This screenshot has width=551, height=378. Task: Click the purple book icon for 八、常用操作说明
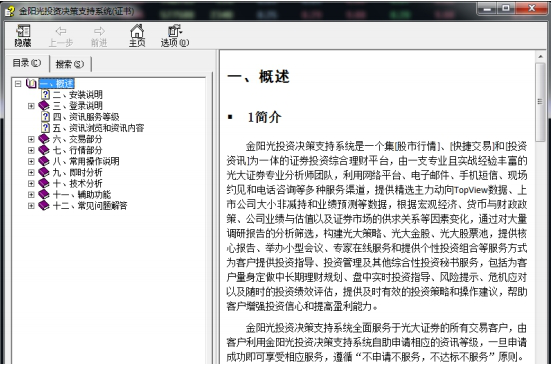[44, 161]
